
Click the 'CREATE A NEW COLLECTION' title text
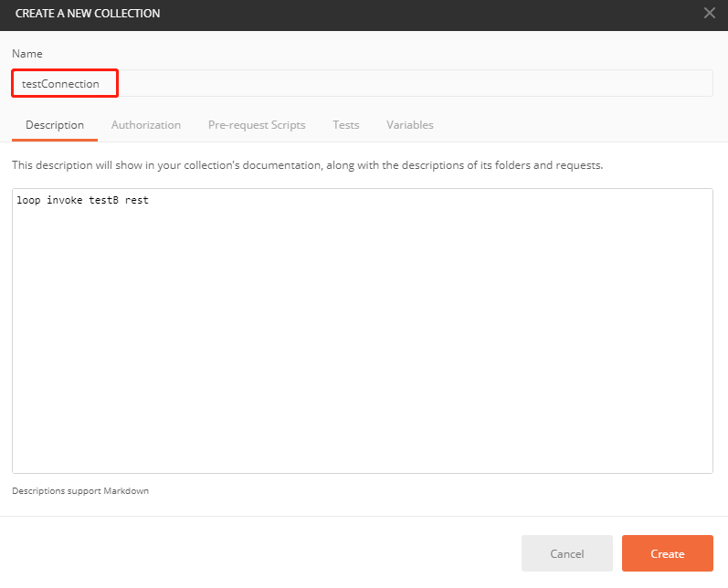[x=88, y=14]
